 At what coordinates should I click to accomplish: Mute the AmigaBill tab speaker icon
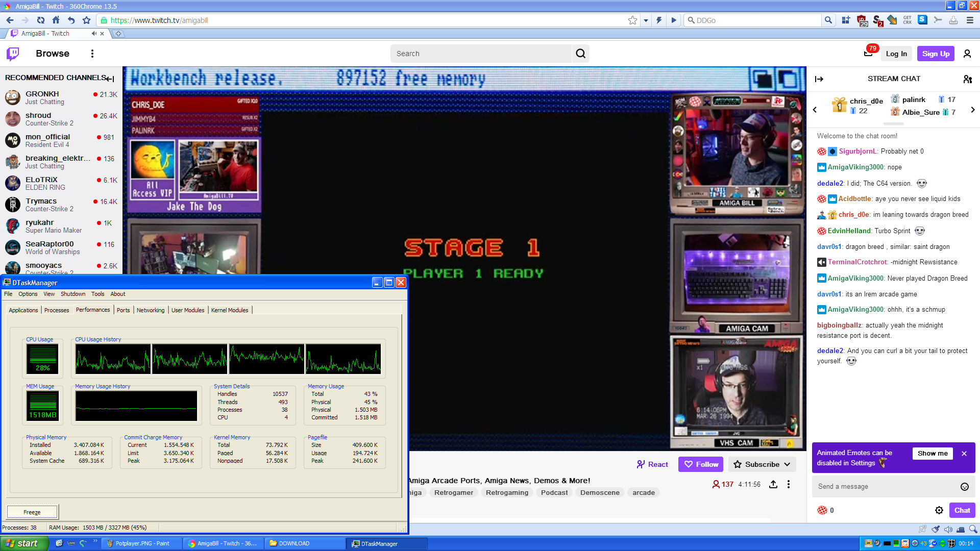(93, 33)
